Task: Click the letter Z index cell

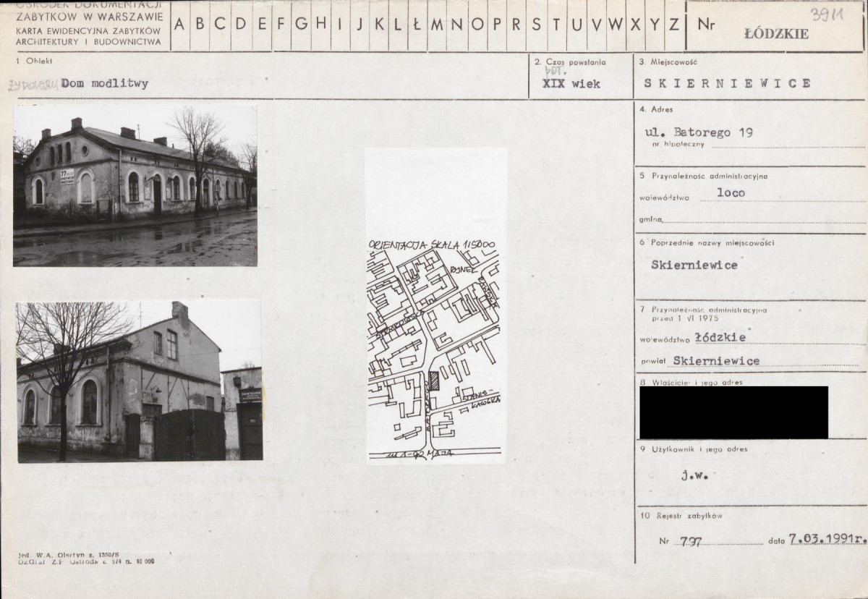Action: (673, 25)
